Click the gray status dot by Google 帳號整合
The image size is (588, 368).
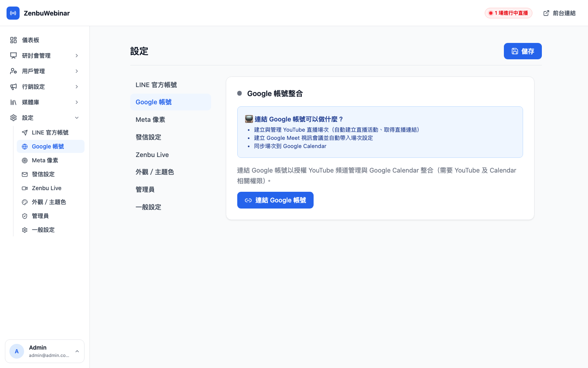pyautogui.click(x=240, y=93)
